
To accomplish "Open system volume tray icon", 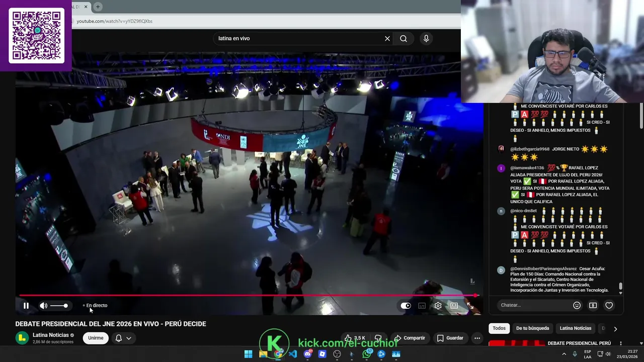I will (x=608, y=354).
